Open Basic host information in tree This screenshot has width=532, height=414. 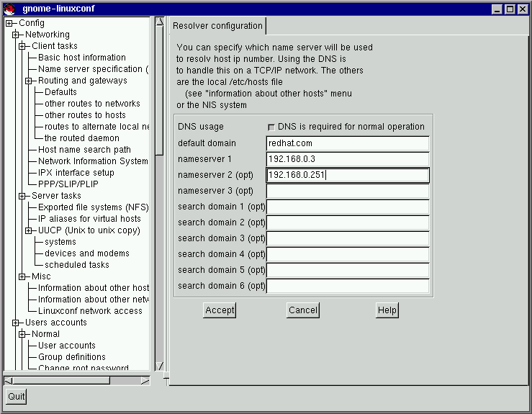[81, 58]
